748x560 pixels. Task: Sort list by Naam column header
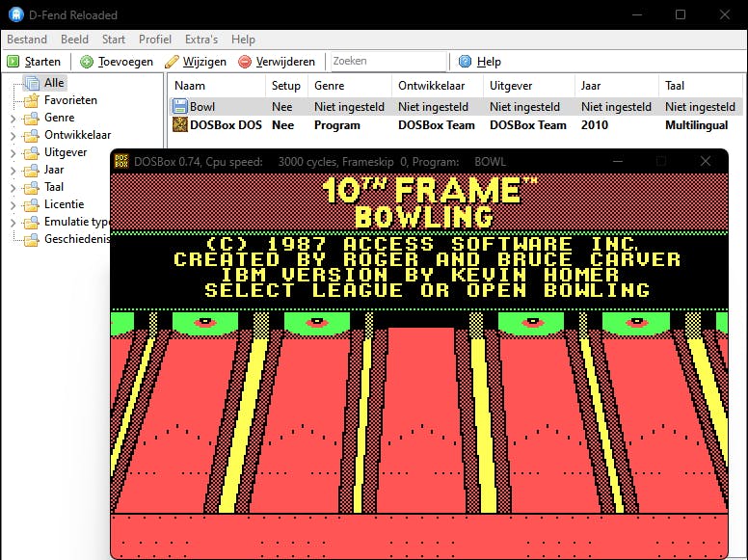tap(190, 86)
